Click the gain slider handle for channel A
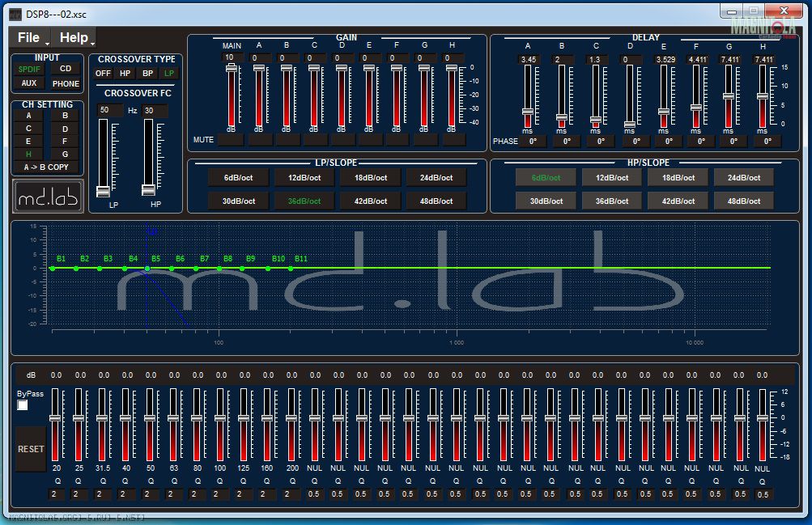The image size is (812, 525). coord(259,68)
